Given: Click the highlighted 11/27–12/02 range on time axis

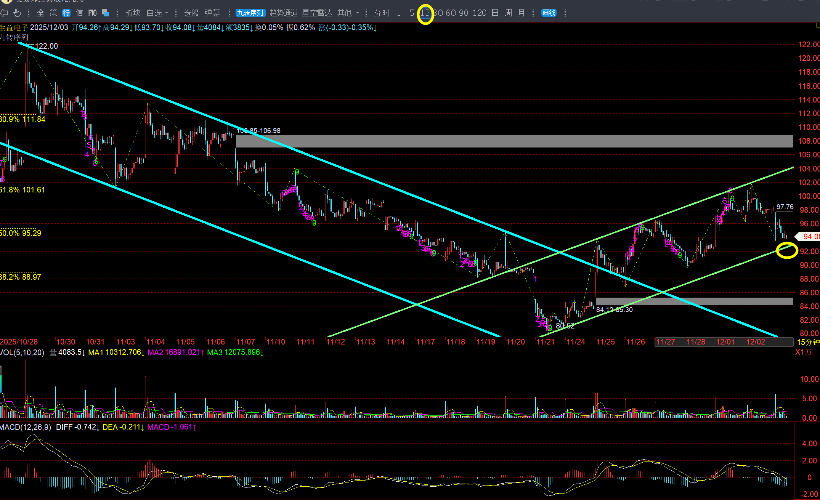Looking at the screenshot, I should tap(724, 342).
